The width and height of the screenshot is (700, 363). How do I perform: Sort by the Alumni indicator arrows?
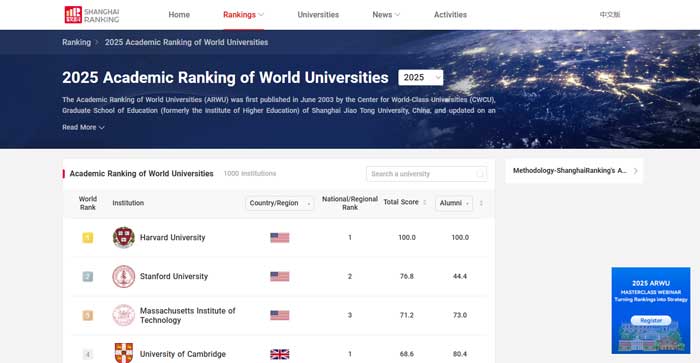(x=481, y=203)
